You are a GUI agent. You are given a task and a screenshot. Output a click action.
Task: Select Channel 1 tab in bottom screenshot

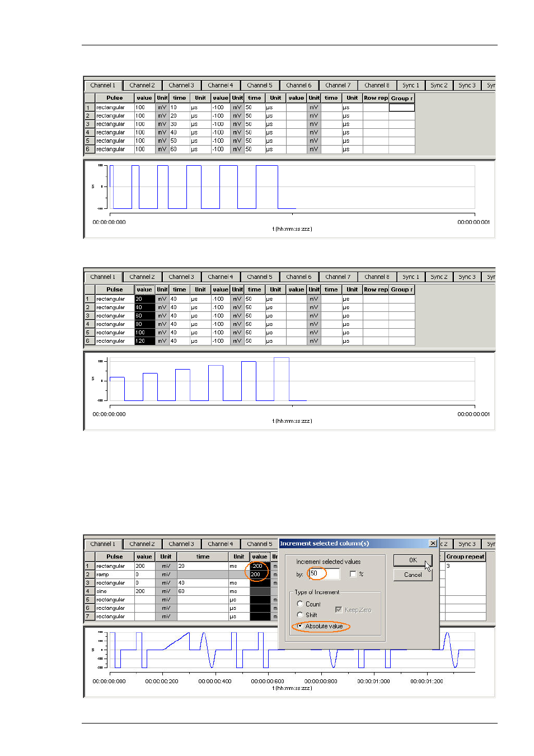pos(103,544)
